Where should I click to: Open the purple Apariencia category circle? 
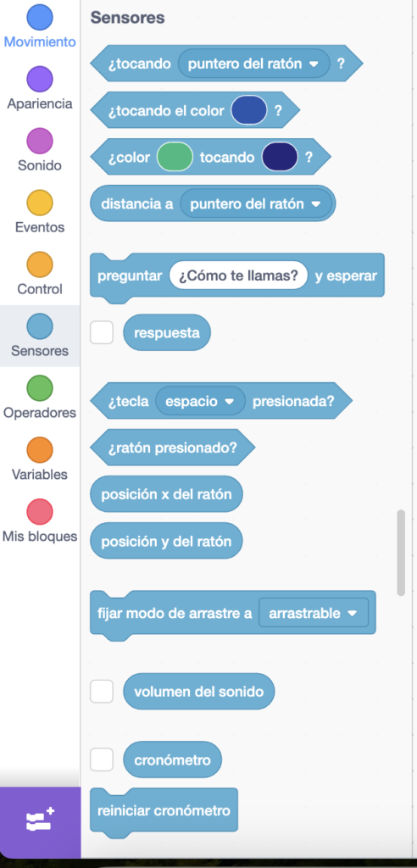pos(40,79)
